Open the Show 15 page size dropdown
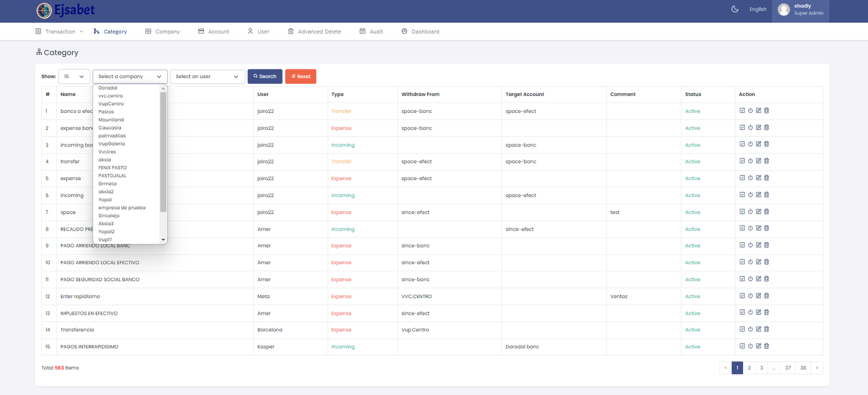Image resolution: width=868 pixels, height=395 pixels. click(x=74, y=77)
